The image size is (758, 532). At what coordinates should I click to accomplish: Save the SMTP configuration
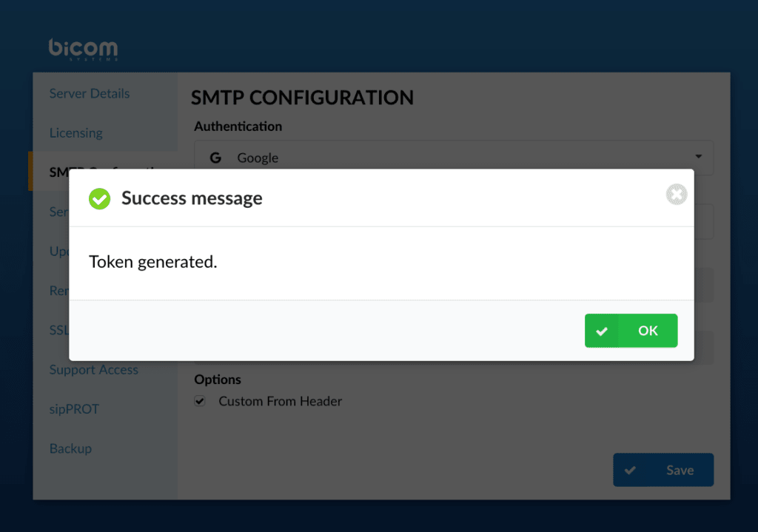(663, 470)
